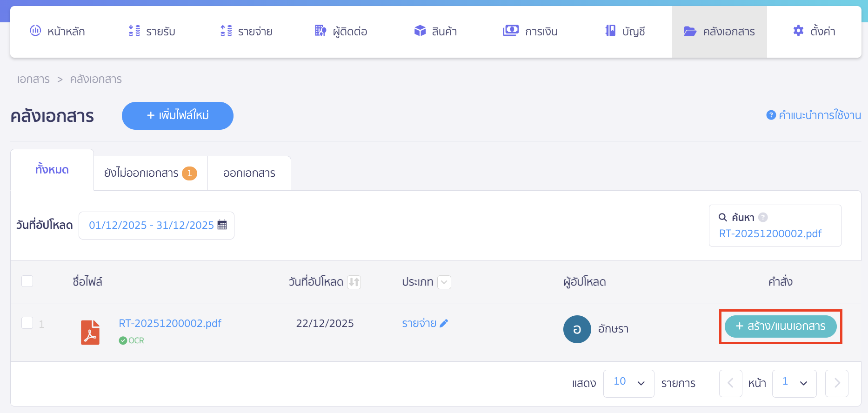Open the rows-per-page dropdown showing 10
The height and width of the screenshot is (413, 868).
click(x=628, y=383)
